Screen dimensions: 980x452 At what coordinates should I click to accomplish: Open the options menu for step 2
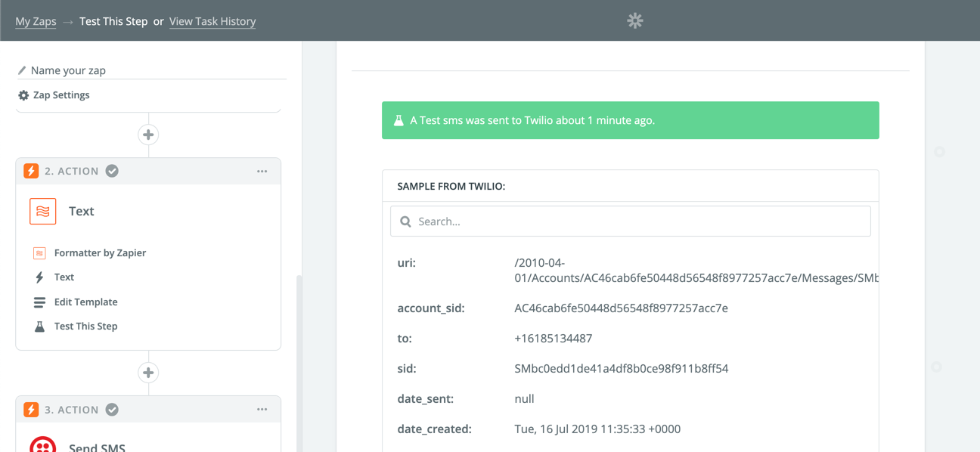[262, 171]
